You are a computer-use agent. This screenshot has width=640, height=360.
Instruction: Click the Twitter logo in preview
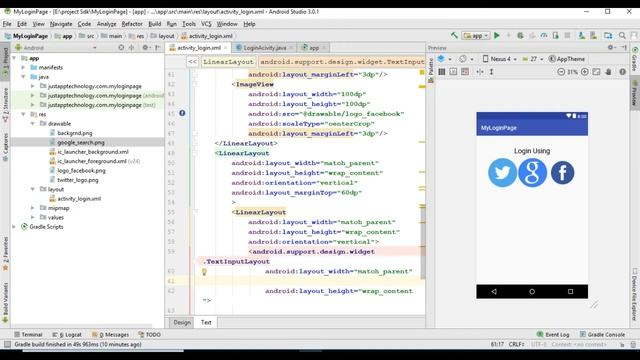[502, 173]
